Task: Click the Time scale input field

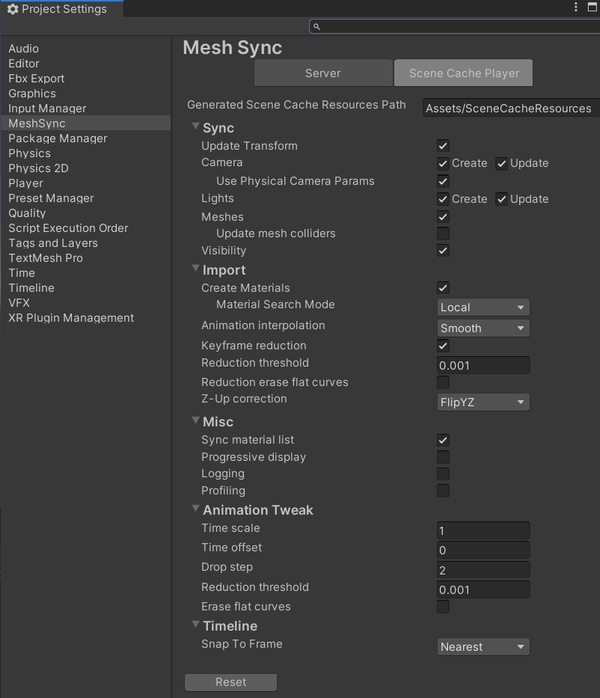Action: click(483, 530)
